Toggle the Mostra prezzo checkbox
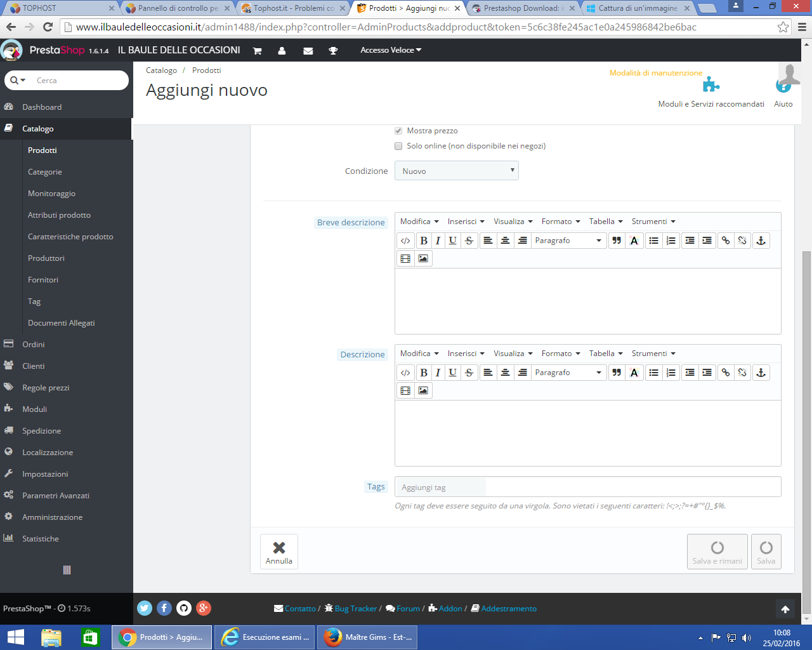The height and width of the screenshot is (650, 812). point(398,131)
